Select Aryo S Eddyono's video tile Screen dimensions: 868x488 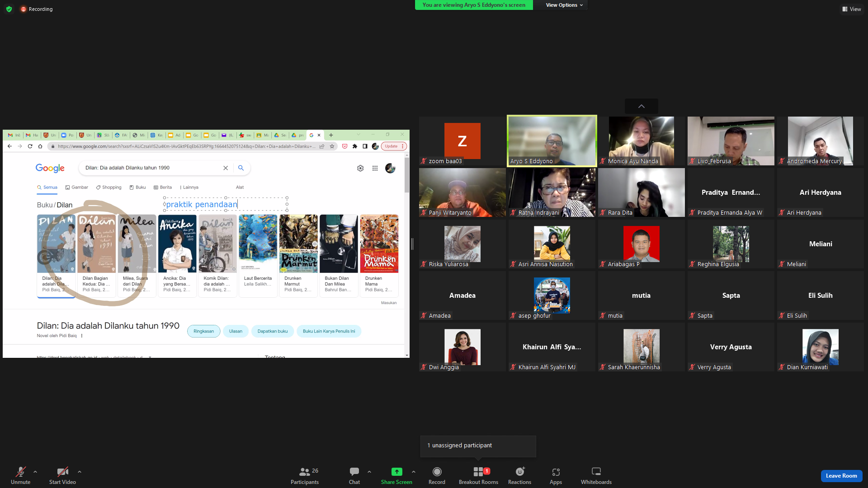tap(552, 141)
